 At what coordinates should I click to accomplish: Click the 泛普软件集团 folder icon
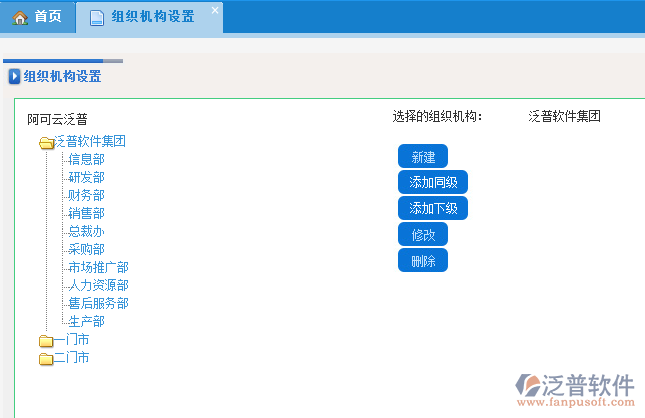click(46, 142)
